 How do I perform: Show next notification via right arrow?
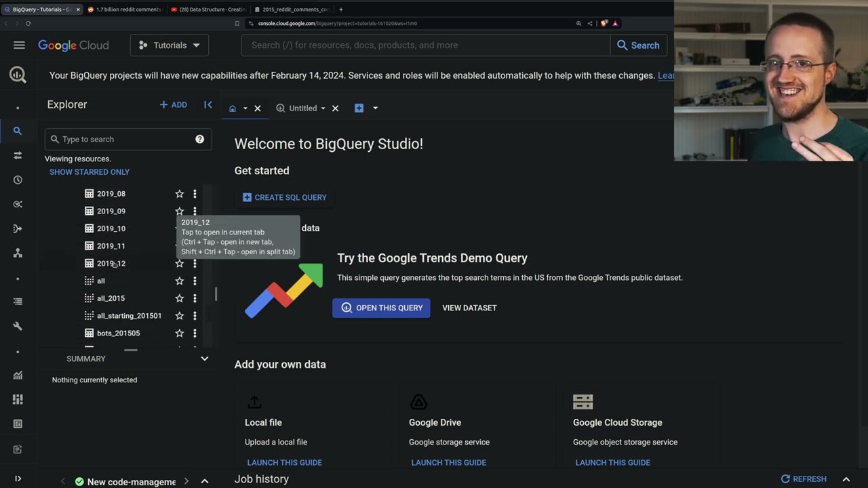tap(186, 481)
